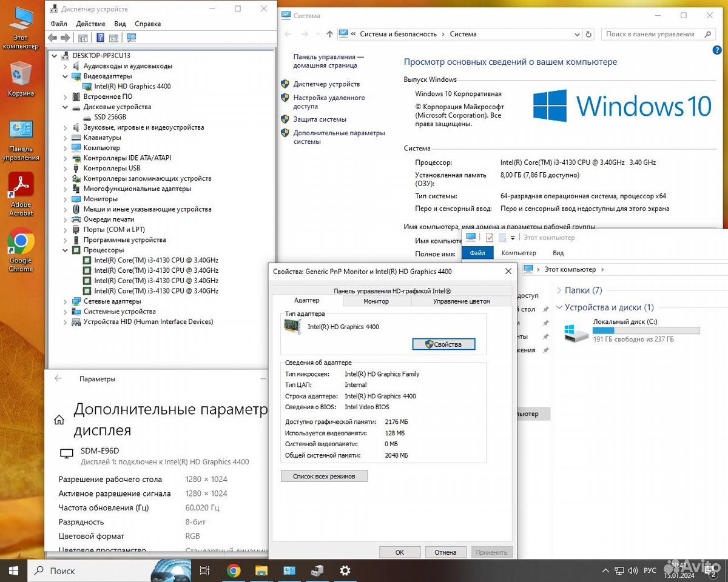Click the back arrow in Параметры window
728x582 pixels.
point(58,378)
